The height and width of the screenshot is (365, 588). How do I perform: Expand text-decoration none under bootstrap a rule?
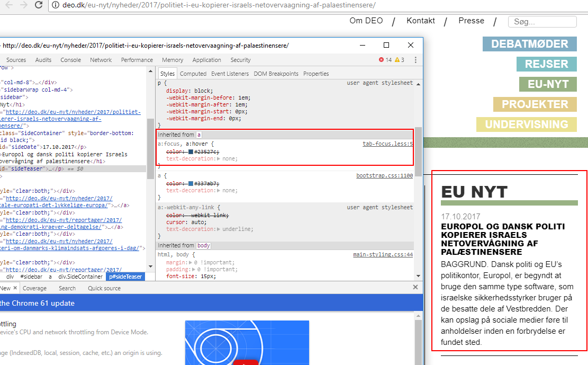(x=219, y=190)
